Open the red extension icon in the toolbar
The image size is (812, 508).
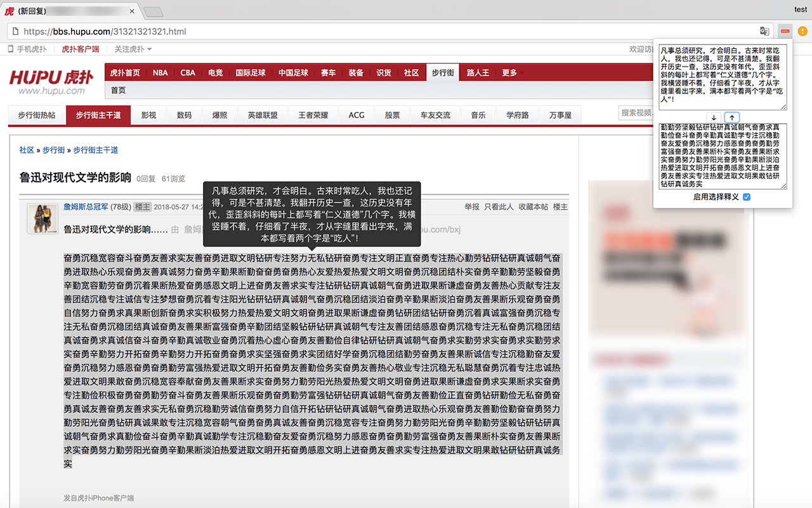coord(786,31)
